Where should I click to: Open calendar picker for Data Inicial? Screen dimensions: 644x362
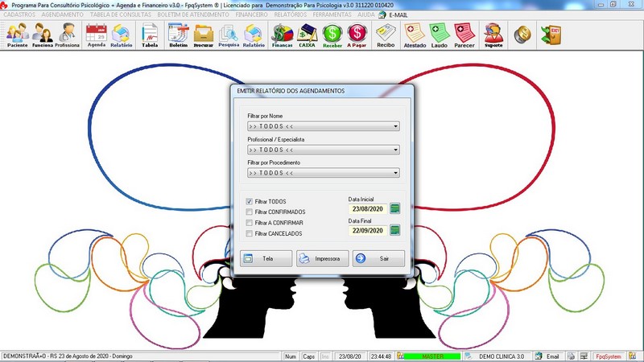(x=394, y=208)
